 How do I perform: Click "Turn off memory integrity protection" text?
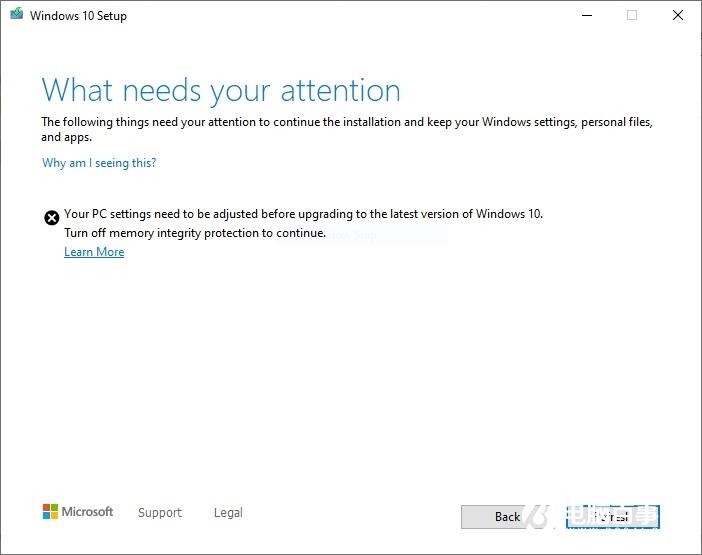[x=195, y=233]
